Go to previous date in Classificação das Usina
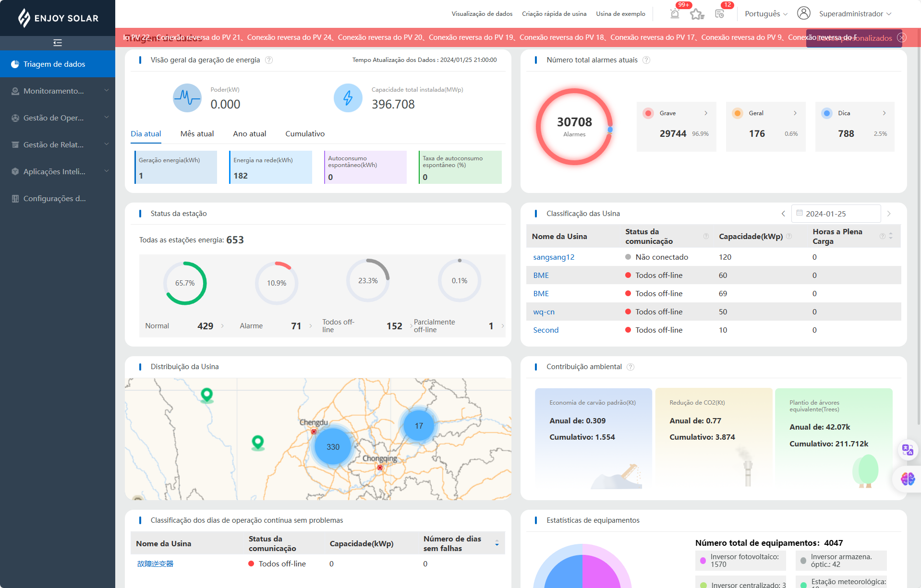Image resolution: width=921 pixels, height=588 pixels. [x=783, y=214]
